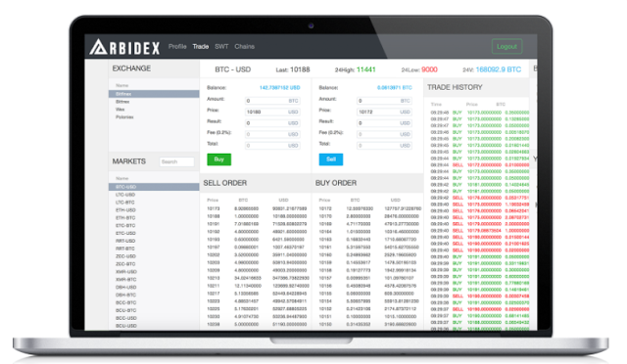The height and width of the screenshot is (364, 627).
Task: Select the XMR-BTC market
Action: 154,279
